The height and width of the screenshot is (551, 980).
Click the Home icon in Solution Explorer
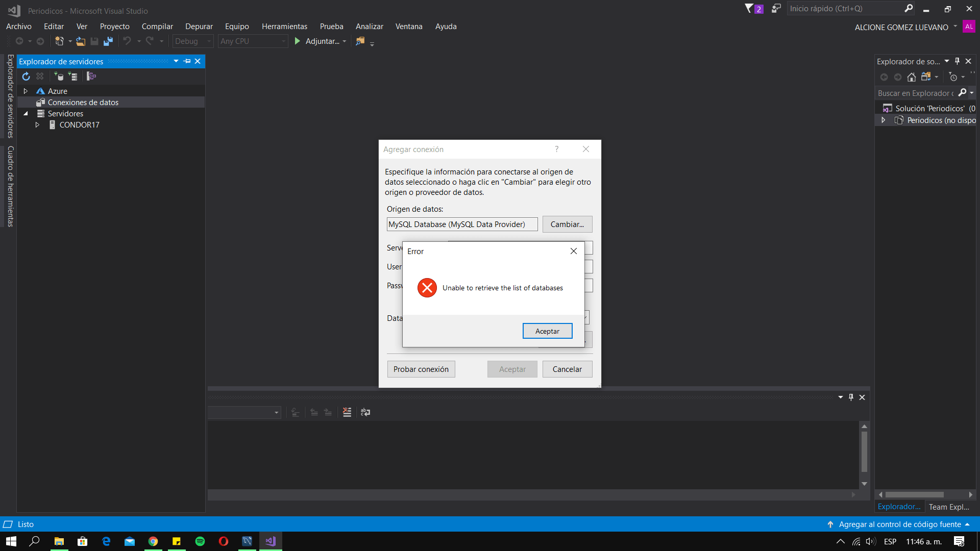click(911, 77)
